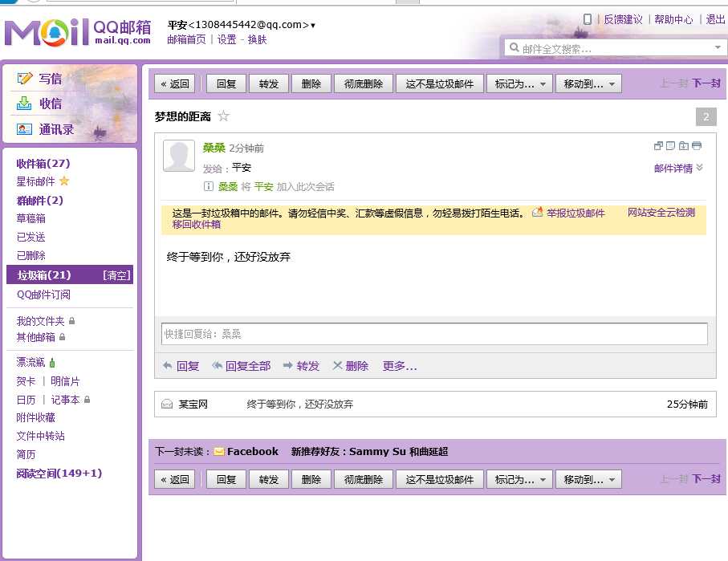728x561 pixels.
Task: Click the inline 回复全部 link
Action: tap(242, 366)
